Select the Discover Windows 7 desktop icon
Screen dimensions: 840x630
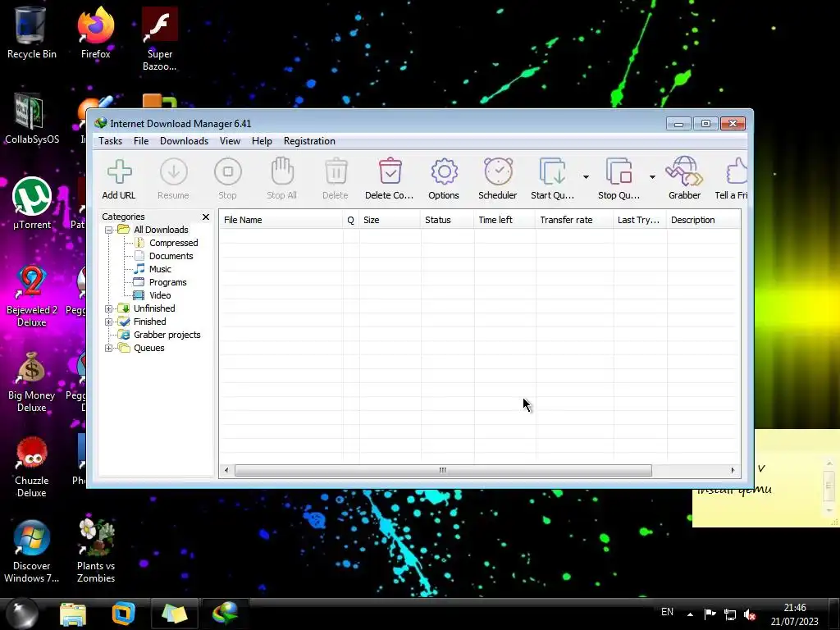coord(32,552)
